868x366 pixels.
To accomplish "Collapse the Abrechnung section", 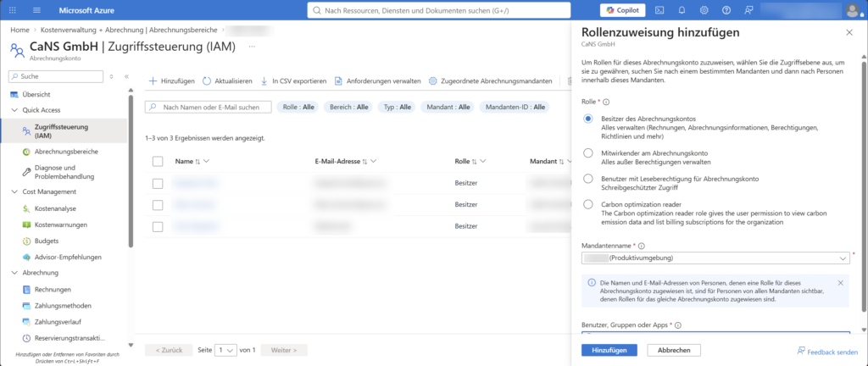I will [14, 273].
